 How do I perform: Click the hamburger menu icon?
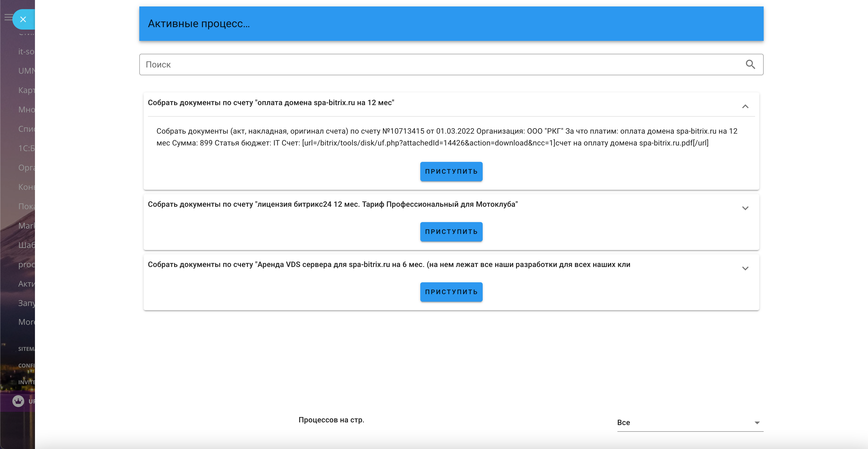click(8, 17)
